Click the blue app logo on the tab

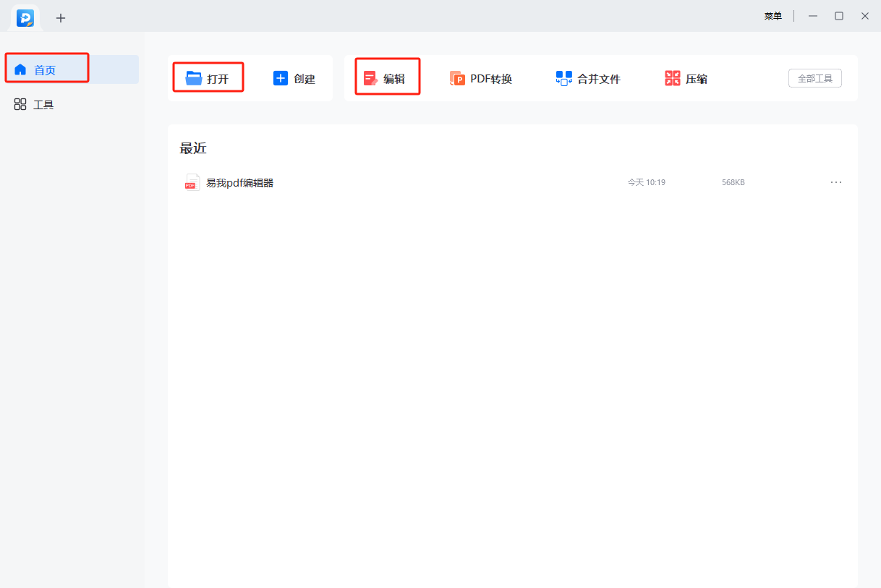[x=25, y=17]
